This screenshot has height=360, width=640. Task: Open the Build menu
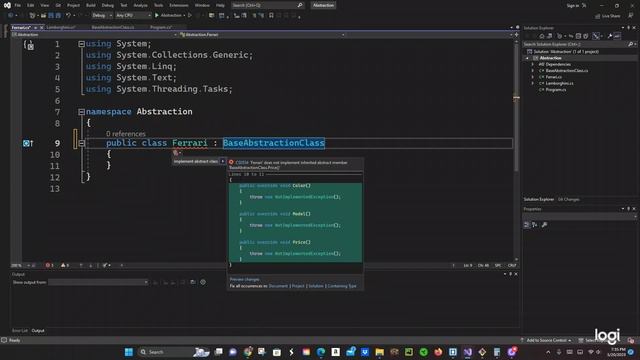91,5
